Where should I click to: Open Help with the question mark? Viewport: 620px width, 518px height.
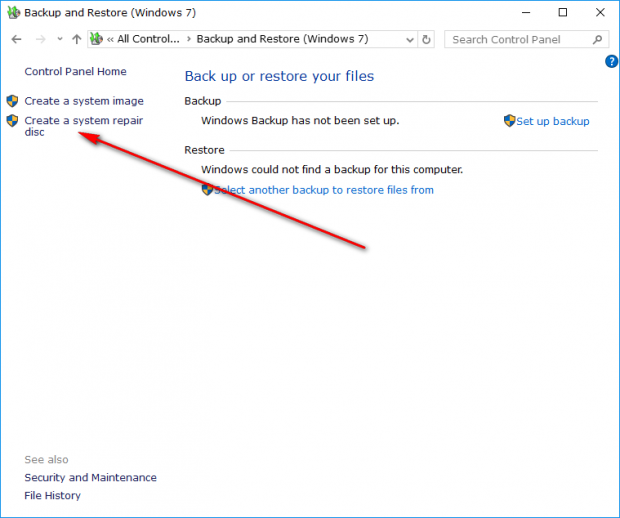611,61
